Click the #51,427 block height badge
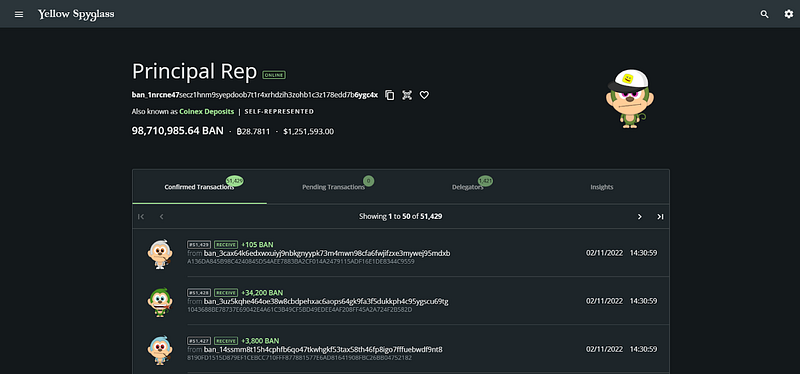The image size is (800, 374). 199,341
